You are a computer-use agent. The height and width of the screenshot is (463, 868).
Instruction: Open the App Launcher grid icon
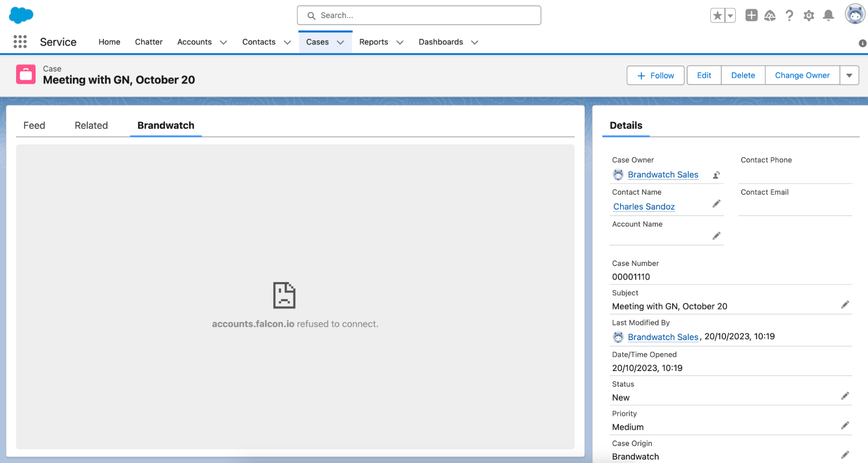[20, 42]
